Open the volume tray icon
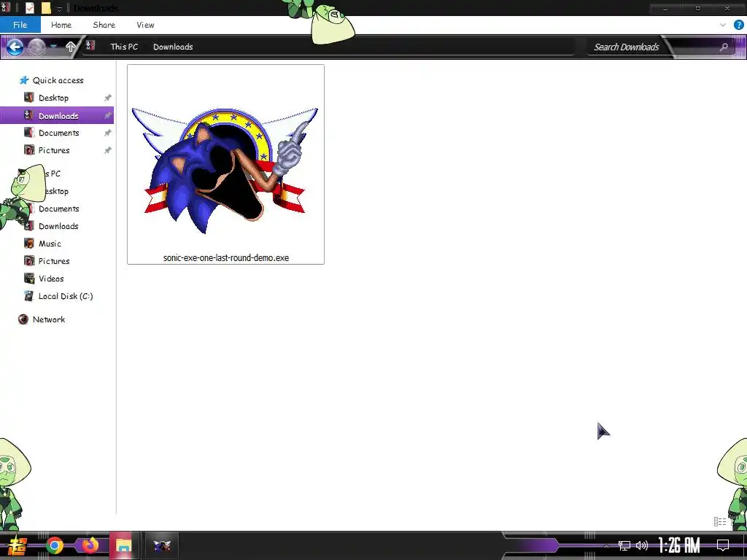Image resolution: width=747 pixels, height=560 pixels. pos(642,545)
